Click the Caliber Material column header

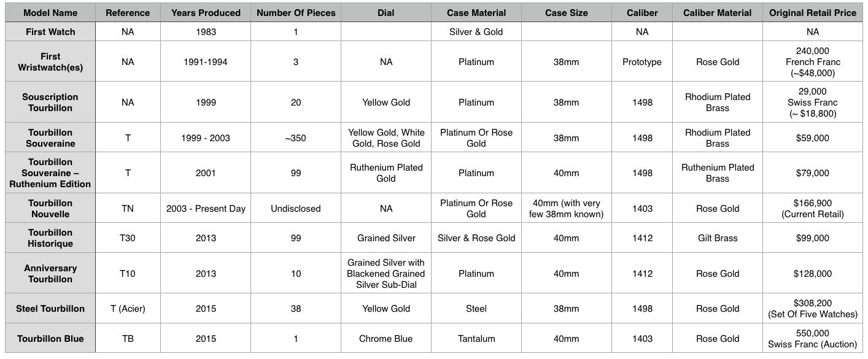tap(717, 13)
